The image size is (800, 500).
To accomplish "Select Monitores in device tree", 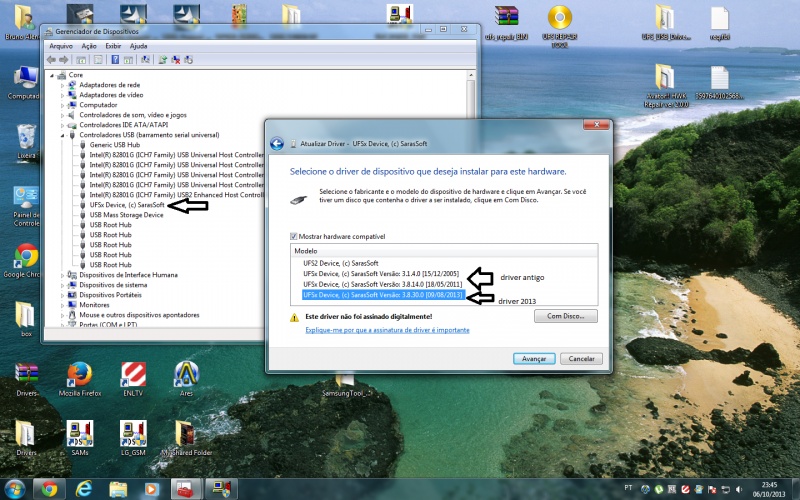I will coord(94,305).
